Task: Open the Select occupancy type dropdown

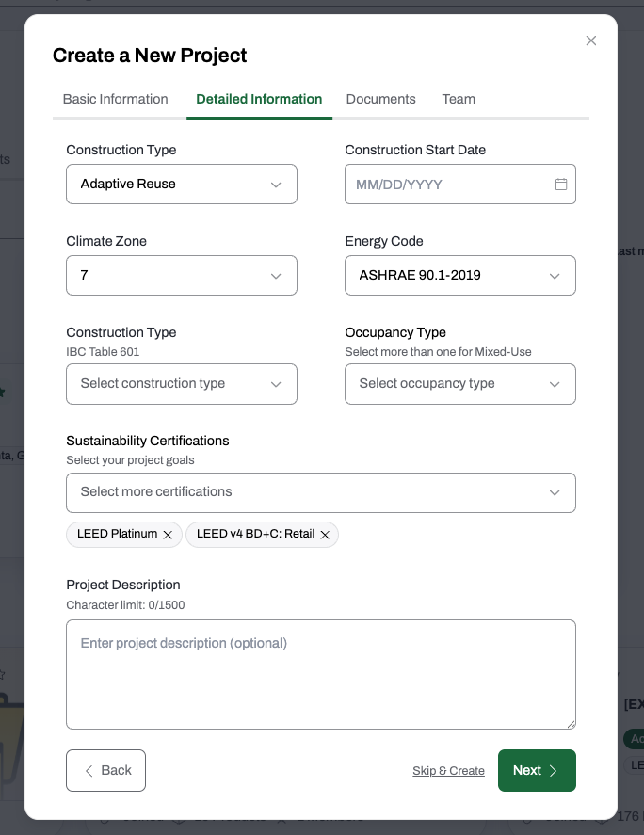Action: point(460,384)
